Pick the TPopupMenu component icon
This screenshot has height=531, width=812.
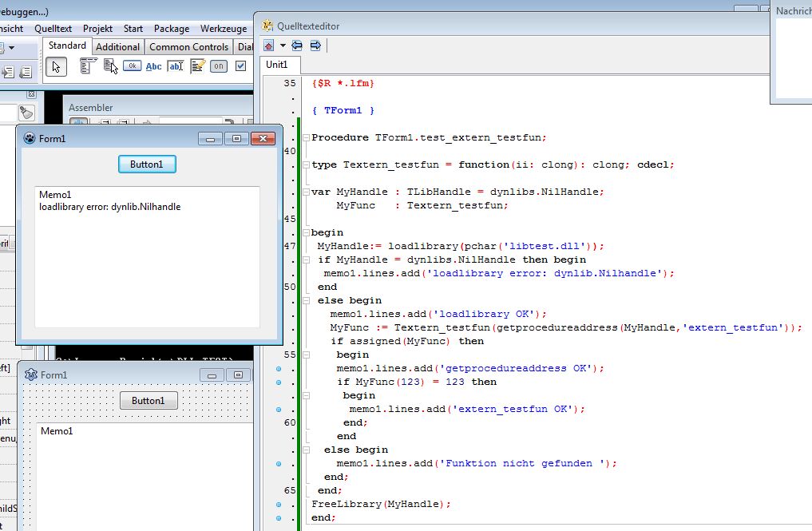pyautogui.click(x=110, y=67)
